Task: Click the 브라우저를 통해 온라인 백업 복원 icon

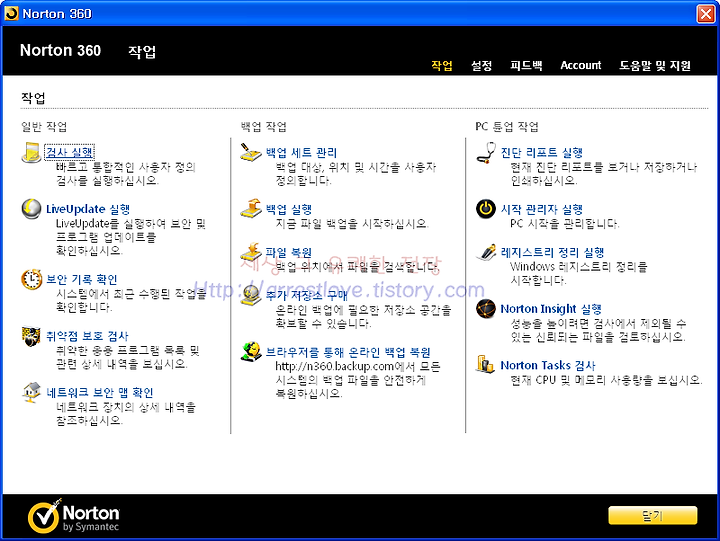Action: pyautogui.click(x=251, y=352)
